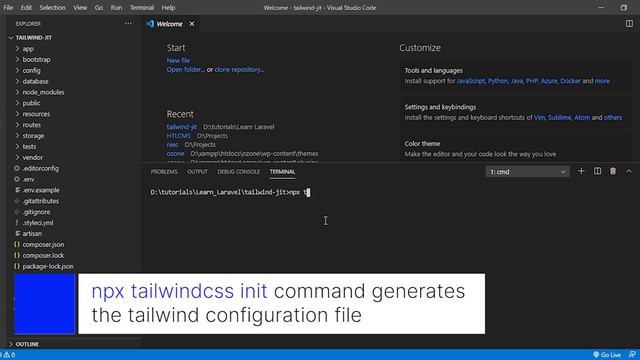The width and height of the screenshot is (640, 360).
Task: Expand the app folder
Action: pos(28,49)
